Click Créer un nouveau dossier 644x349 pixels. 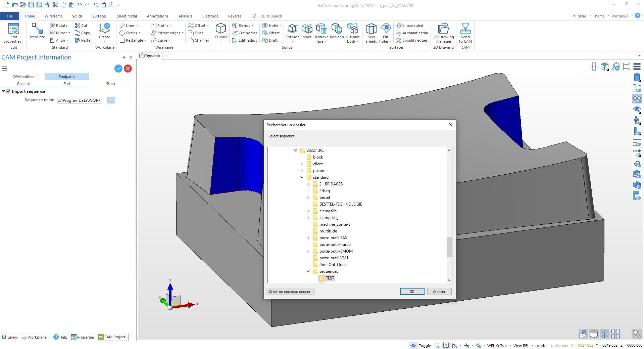click(290, 292)
